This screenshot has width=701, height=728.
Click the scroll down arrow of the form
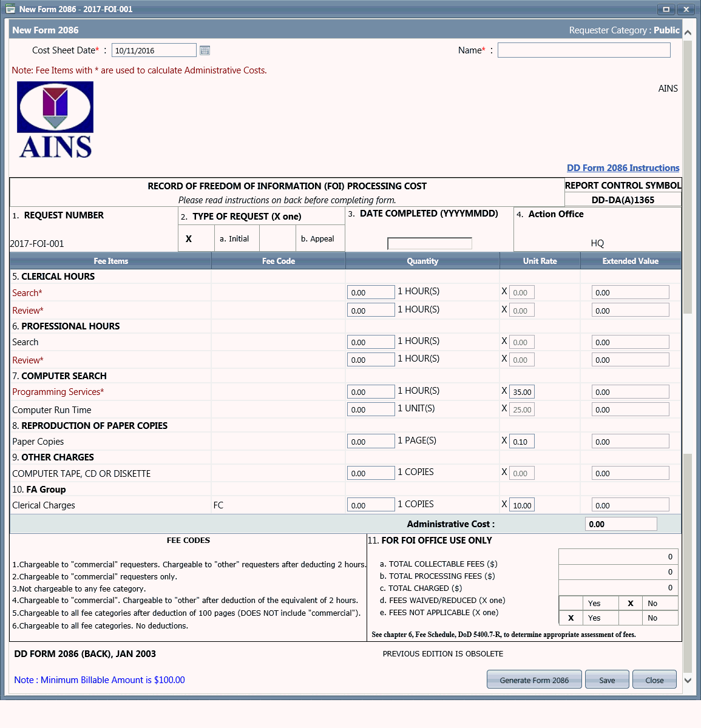coord(688,680)
